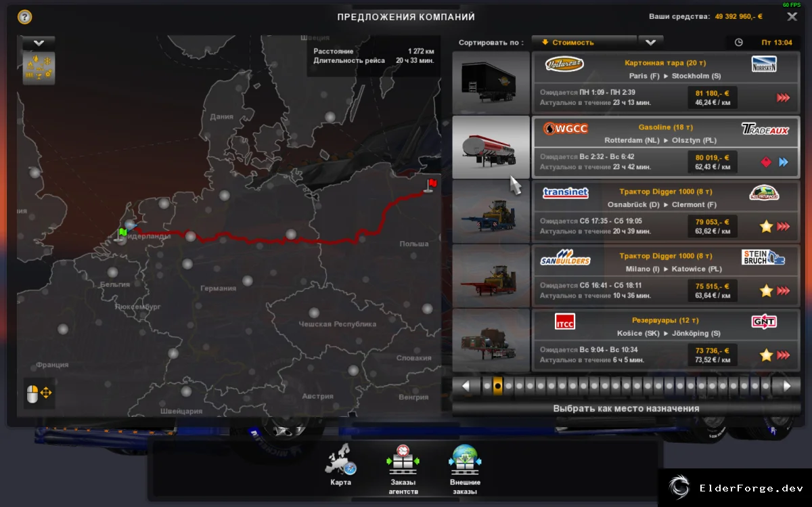Click the Tradeaux company logo
Viewport: 812px width, 507px height.
click(x=765, y=129)
